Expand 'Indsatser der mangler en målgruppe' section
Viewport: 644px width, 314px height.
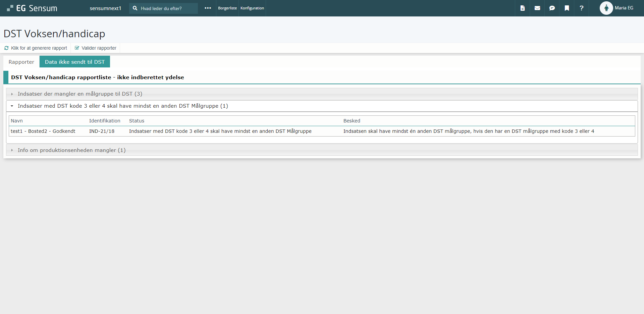(80, 94)
